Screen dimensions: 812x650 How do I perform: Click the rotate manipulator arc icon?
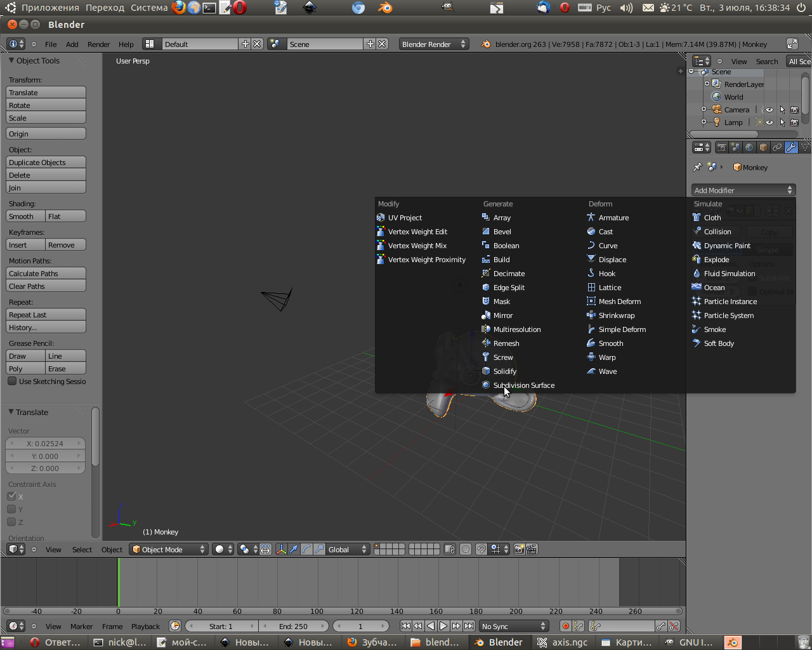click(306, 549)
